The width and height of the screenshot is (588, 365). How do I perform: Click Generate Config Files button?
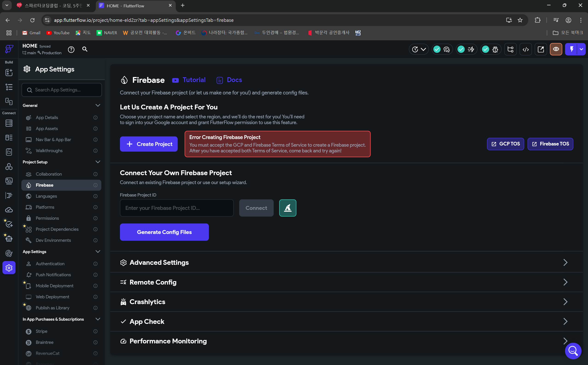pos(164,232)
